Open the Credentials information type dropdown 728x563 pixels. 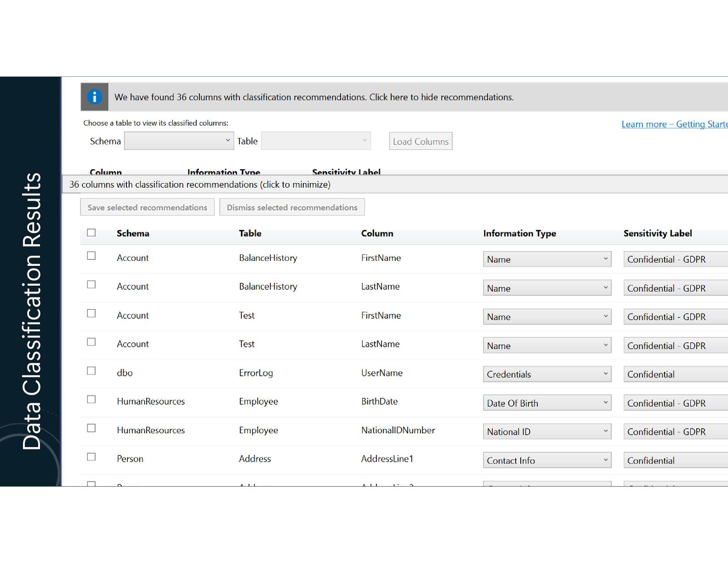click(547, 374)
